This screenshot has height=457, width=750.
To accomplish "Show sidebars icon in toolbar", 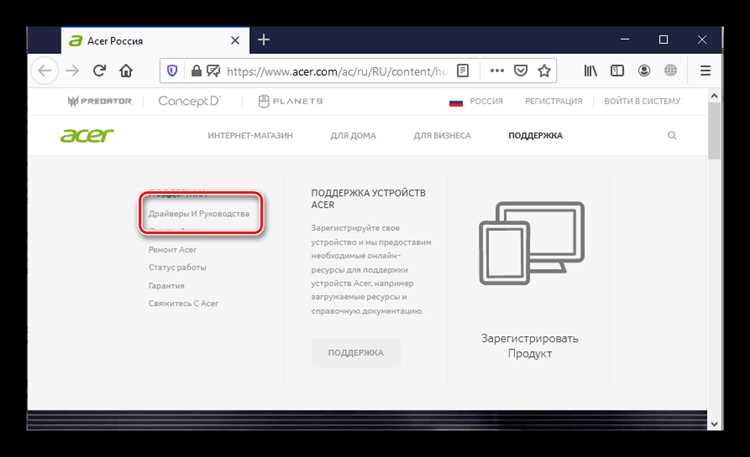I will [x=617, y=71].
